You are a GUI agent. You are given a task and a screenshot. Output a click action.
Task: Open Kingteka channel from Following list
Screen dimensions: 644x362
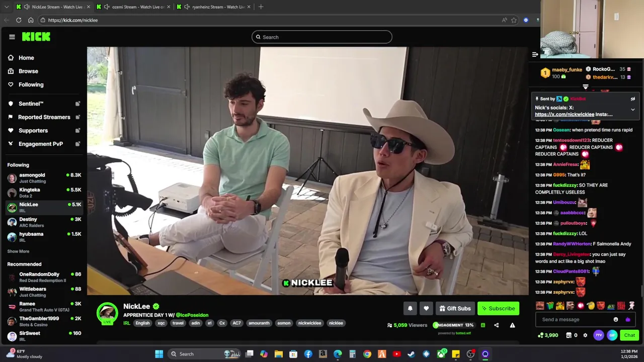pos(44,193)
